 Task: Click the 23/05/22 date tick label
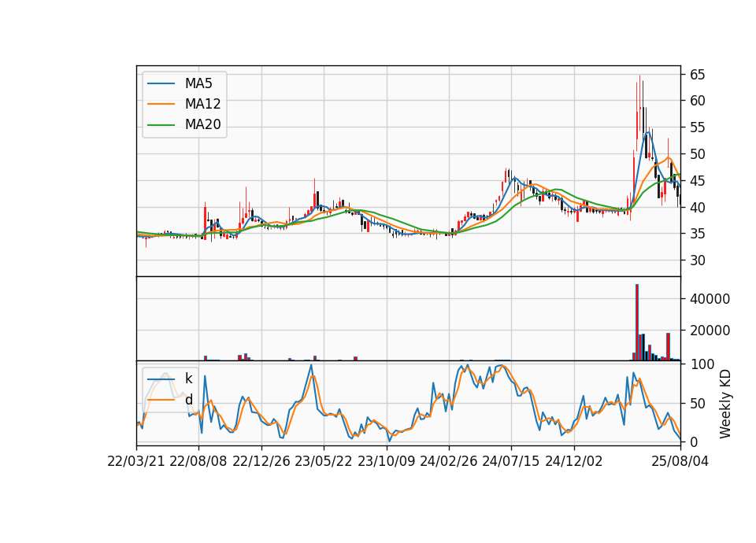tap(324, 461)
